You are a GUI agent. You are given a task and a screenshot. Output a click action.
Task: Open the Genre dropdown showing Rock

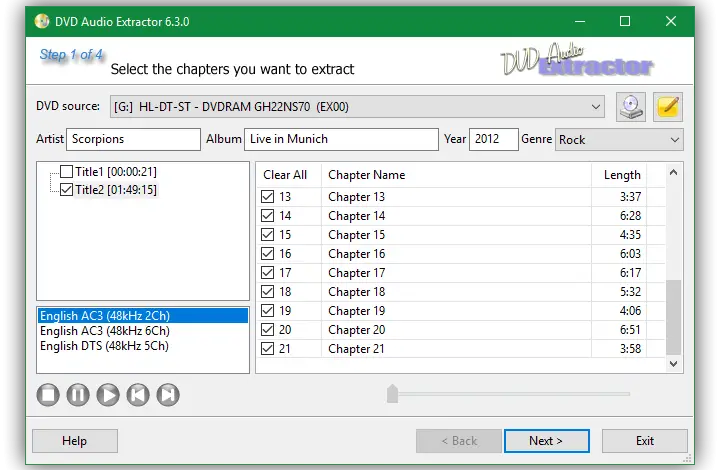(x=619, y=140)
